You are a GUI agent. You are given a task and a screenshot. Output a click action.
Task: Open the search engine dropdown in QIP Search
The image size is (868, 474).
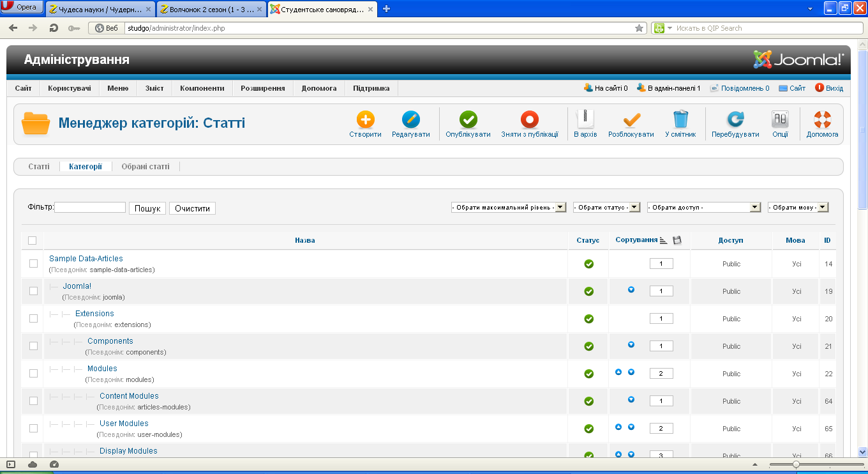coord(670,28)
